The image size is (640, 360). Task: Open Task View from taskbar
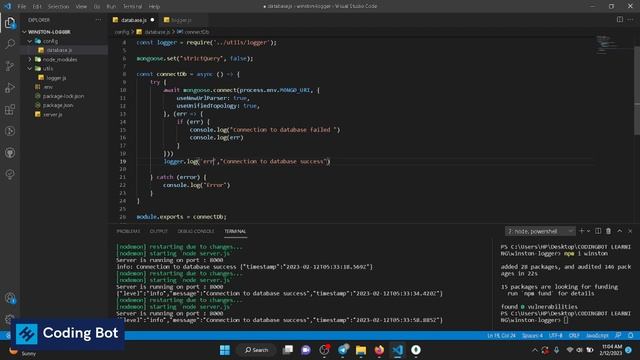pos(288,350)
